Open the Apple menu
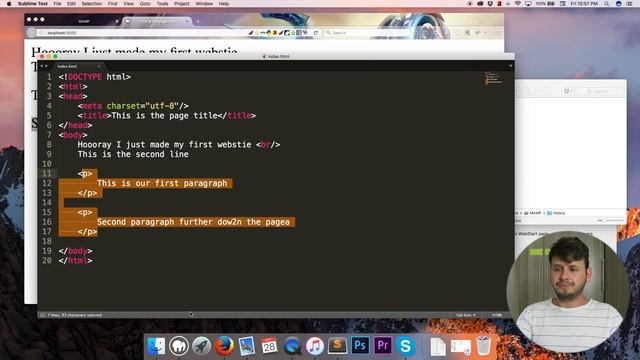Image resolution: width=640 pixels, height=360 pixels. point(9,4)
